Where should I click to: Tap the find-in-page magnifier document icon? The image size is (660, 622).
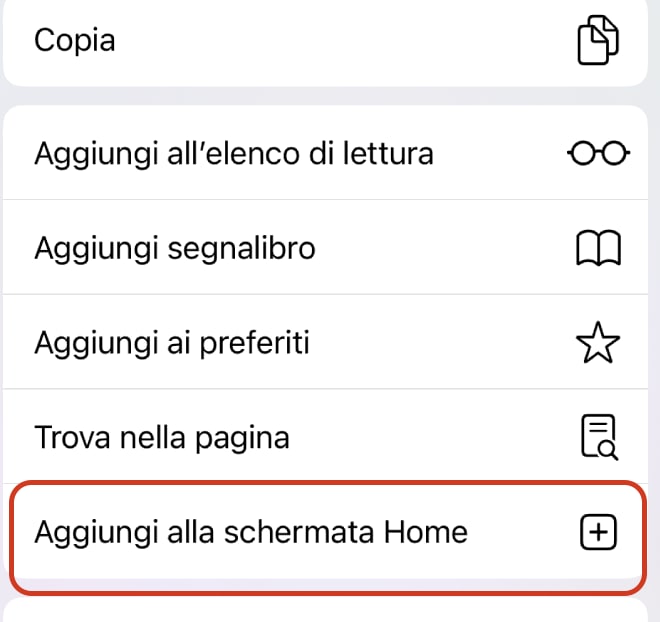coord(598,438)
